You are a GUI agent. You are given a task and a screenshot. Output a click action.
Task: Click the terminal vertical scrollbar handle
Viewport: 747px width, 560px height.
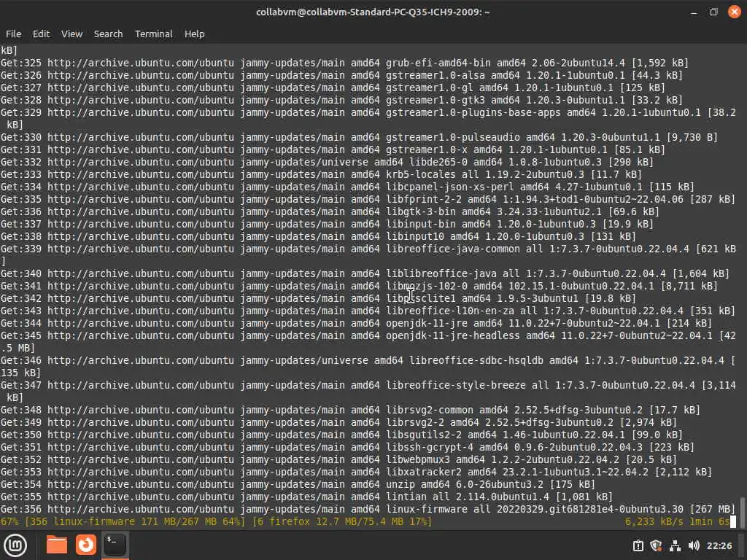pos(742,511)
